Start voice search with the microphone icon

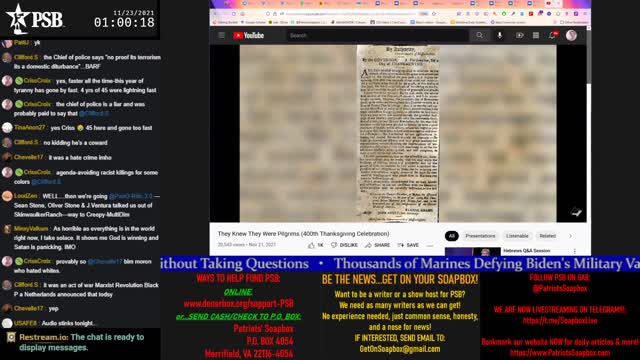[500, 36]
